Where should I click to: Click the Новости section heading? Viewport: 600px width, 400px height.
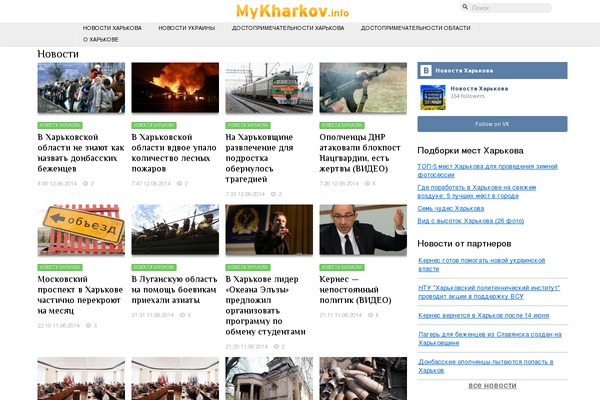click(x=58, y=54)
